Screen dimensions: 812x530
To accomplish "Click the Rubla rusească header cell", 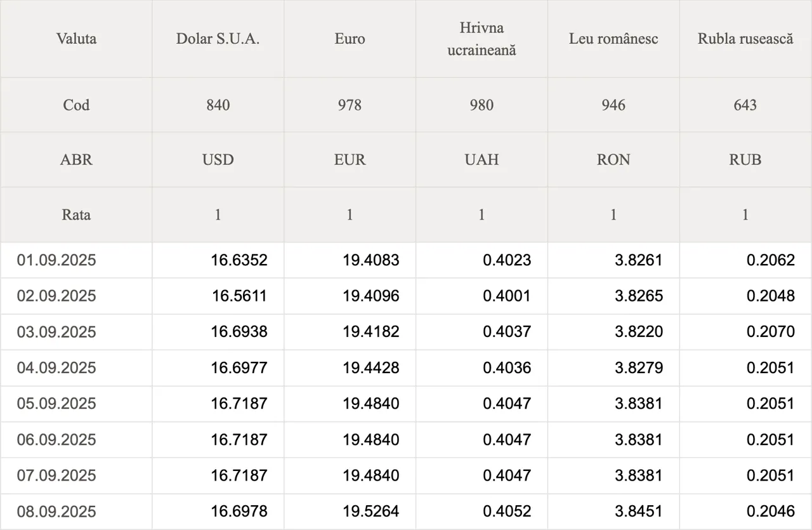I will click(x=745, y=39).
